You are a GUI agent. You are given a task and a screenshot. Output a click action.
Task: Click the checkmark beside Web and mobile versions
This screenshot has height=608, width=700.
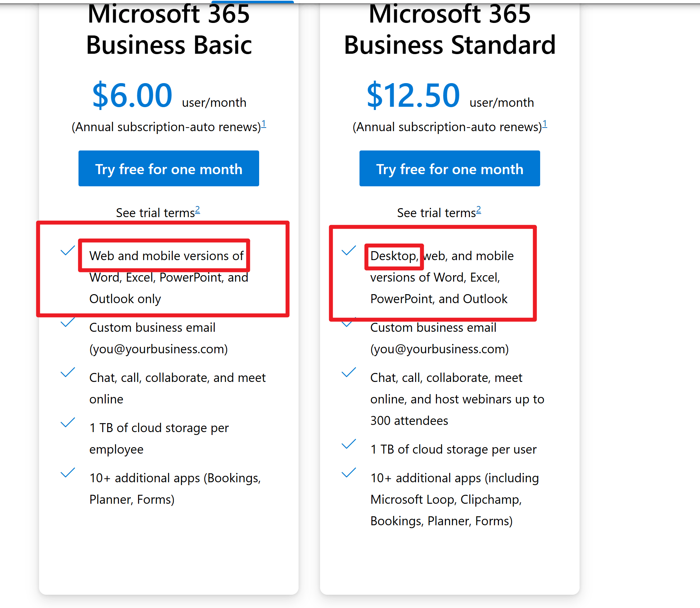(x=67, y=251)
